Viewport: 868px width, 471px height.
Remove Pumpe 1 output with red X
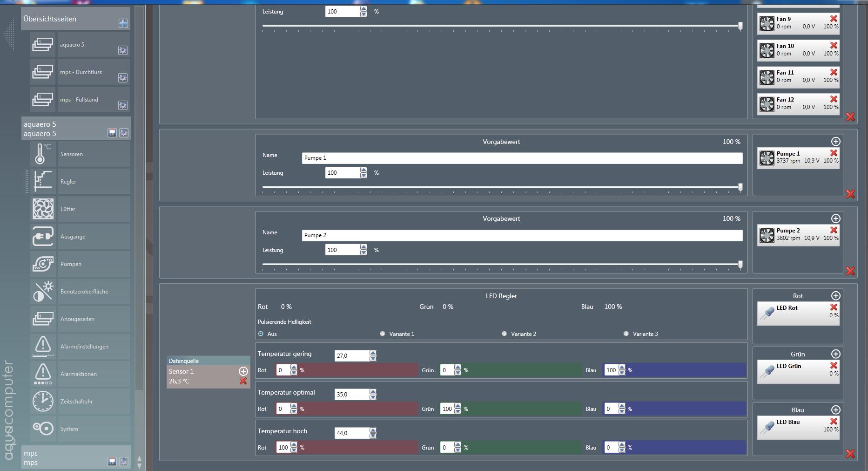click(x=834, y=153)
